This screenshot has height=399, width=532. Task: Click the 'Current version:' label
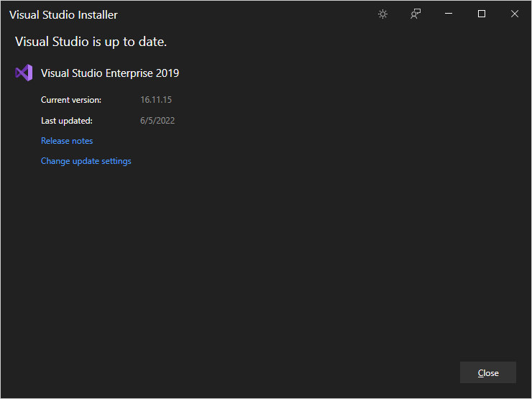tap(71, 100)
